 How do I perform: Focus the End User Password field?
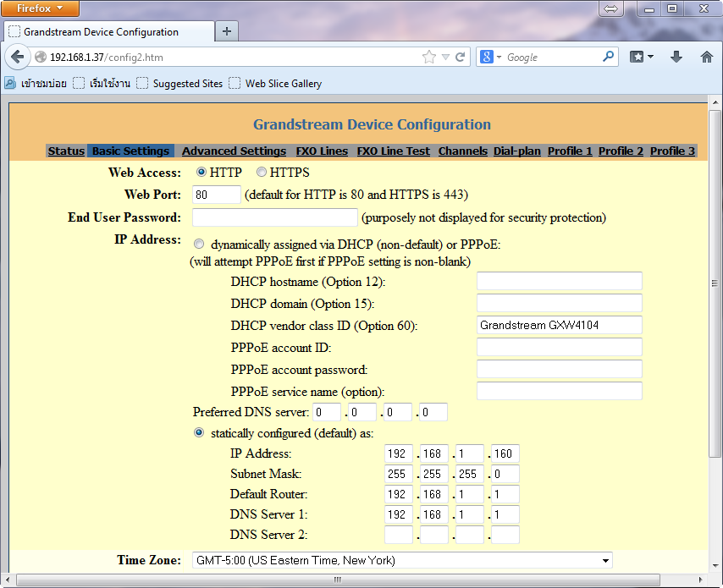pyautogui.click(x=275, y=217)
